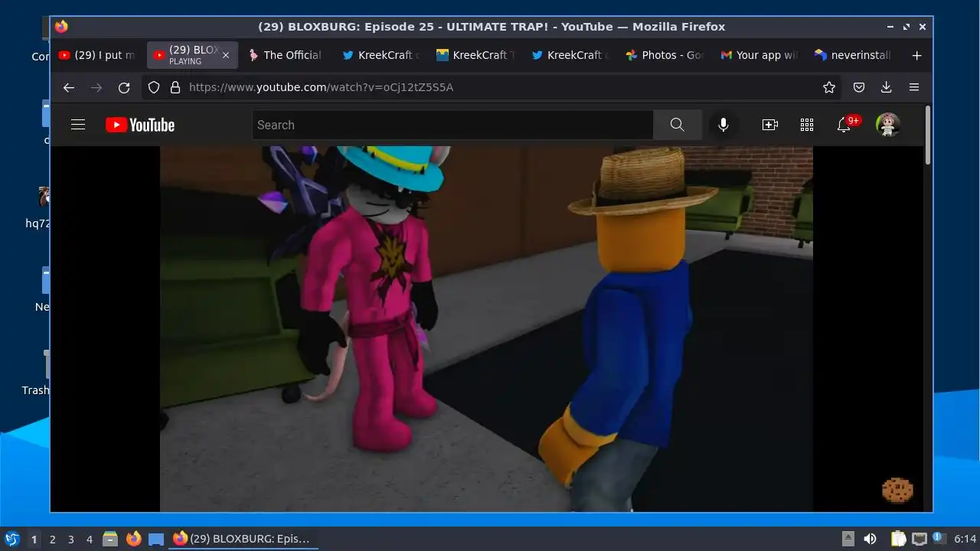The image size is (980, 551).
Task: Switch to workspace 2 in taskbar
Action: [x=52, y=540]
